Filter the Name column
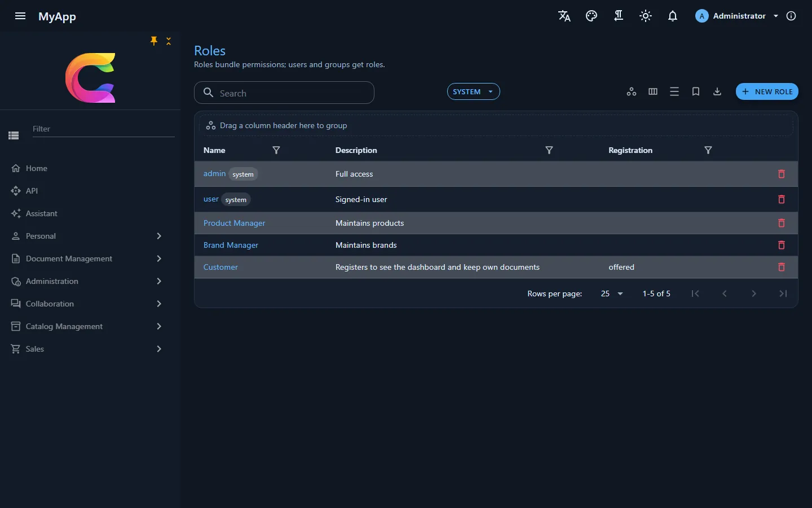812x508 pixels. click(x=276, y=150)
